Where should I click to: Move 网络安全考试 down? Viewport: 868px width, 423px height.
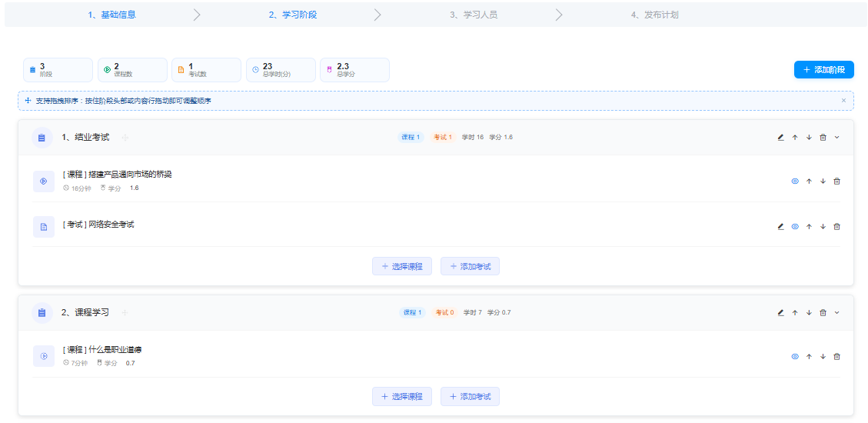click(823, 226)
